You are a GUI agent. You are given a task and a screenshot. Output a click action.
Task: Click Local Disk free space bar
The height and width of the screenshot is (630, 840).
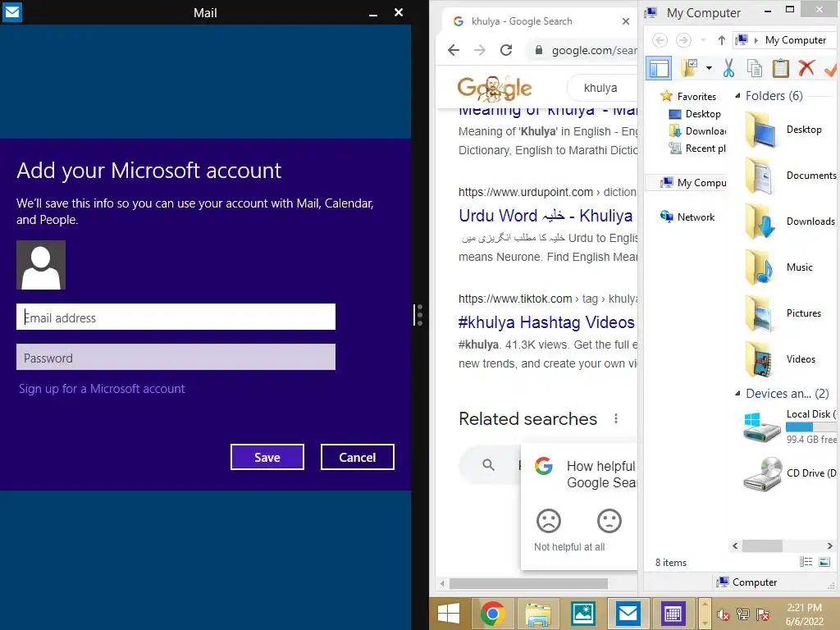point(811,427)
